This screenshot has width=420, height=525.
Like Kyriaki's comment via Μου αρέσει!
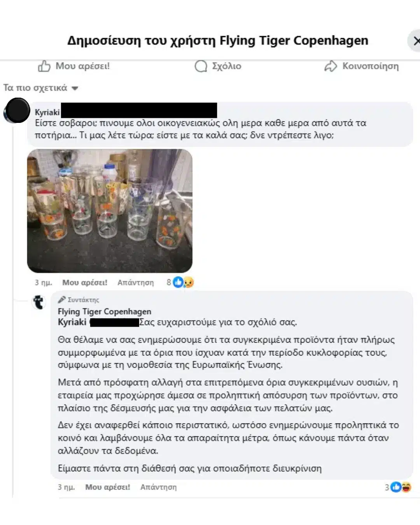(85, 283)
